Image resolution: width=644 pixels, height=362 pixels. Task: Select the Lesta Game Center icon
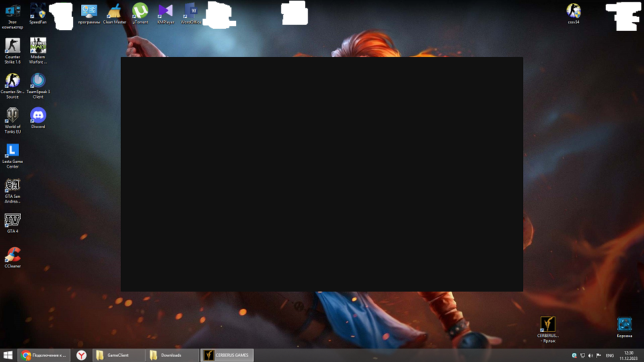tap(12, 156)
